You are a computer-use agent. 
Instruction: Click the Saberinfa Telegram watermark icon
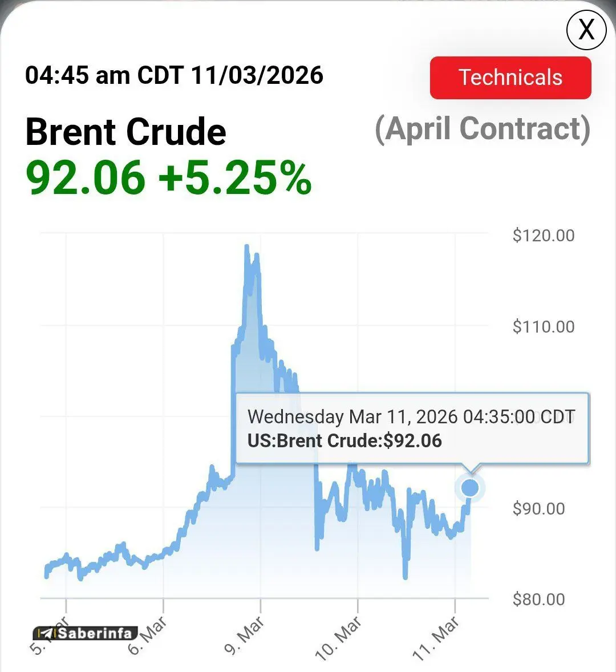point(45,633)
